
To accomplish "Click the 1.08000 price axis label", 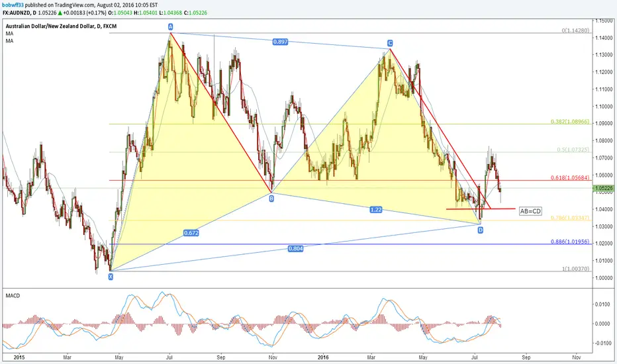I will pos(604,140).
